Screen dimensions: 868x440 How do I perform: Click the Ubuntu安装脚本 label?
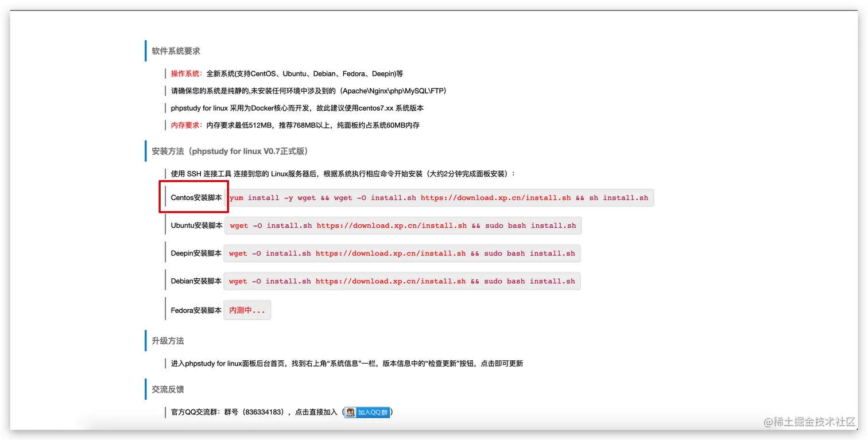click(197, 225)
